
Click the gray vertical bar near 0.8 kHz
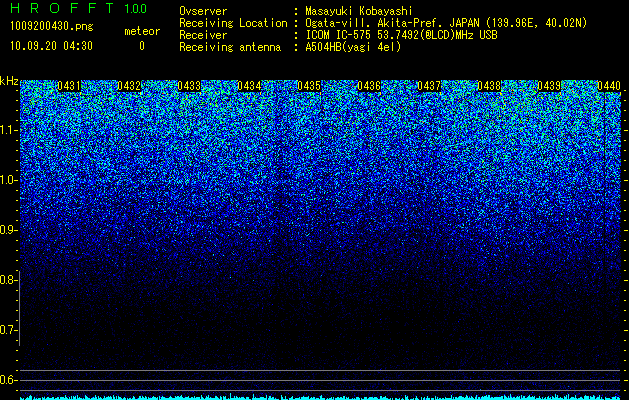[x=19, y=308]
